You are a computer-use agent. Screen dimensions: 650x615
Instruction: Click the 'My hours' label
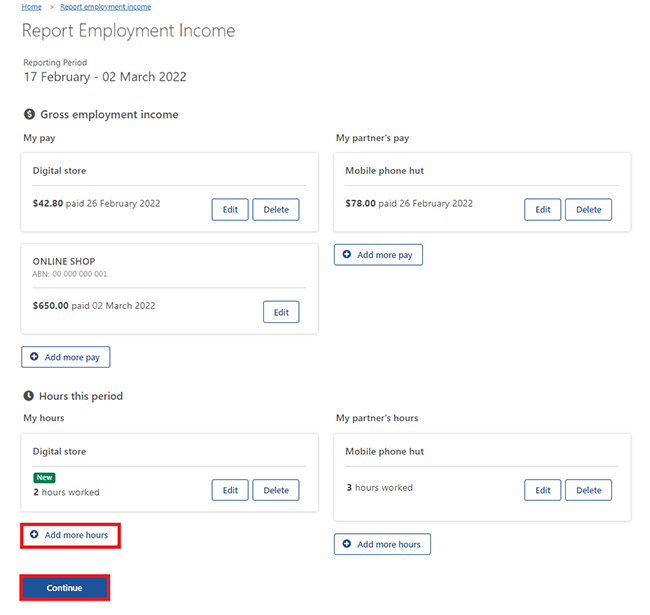[x=44, y=418]
